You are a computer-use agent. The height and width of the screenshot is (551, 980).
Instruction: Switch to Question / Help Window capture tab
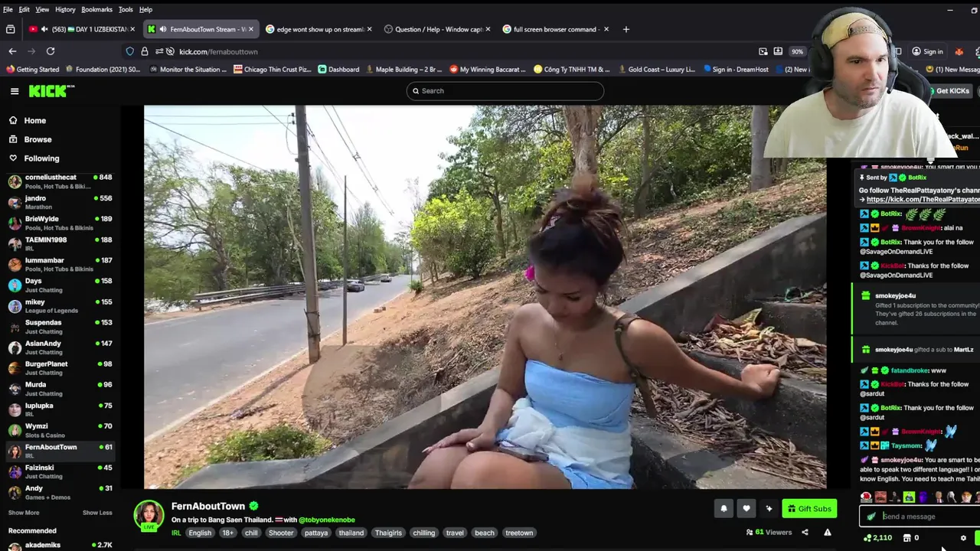click(438, 29)
